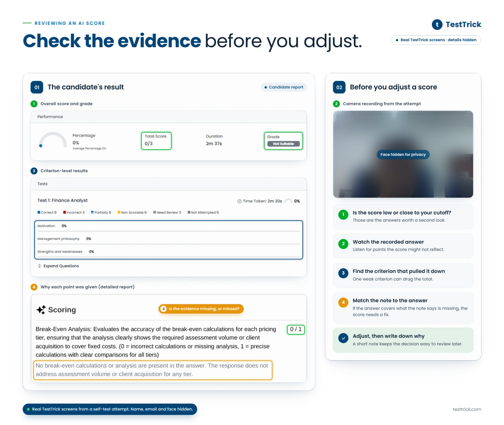Click the gray Need Review legend square
Image resolution: width=504 pixels, height=425 pixels.
154,212
